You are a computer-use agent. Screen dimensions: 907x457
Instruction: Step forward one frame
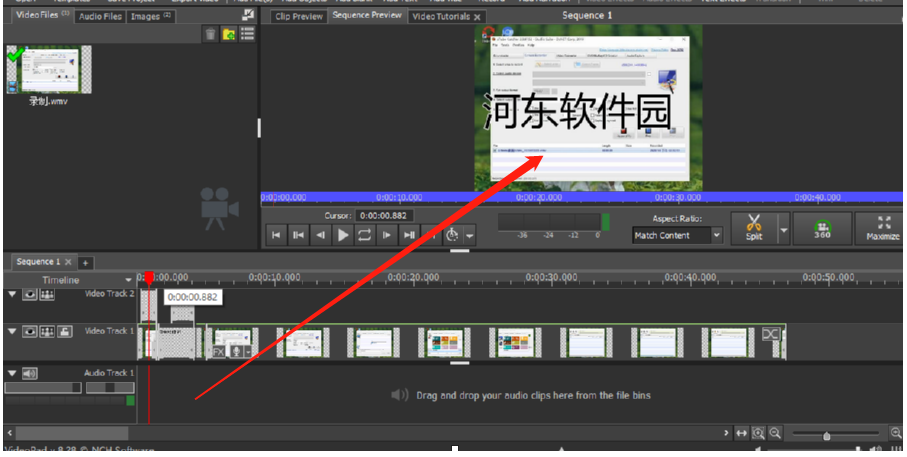click(386, 235)
